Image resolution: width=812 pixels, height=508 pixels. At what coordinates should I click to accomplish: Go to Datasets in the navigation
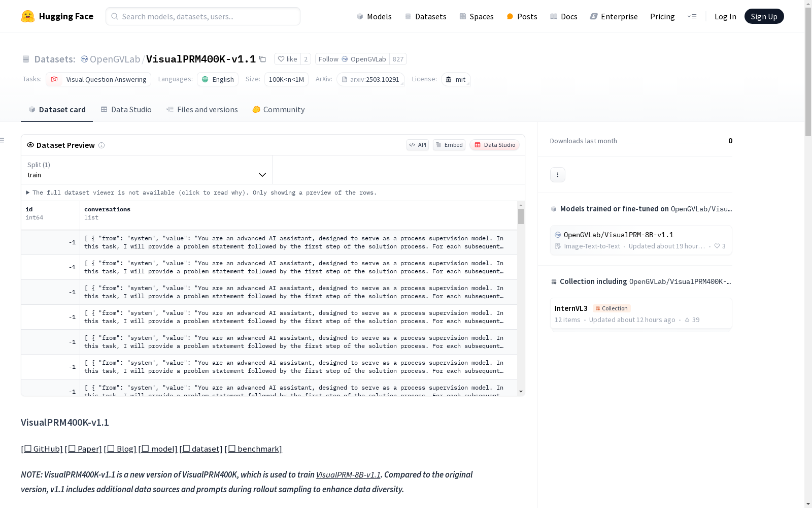pos(425,16)
